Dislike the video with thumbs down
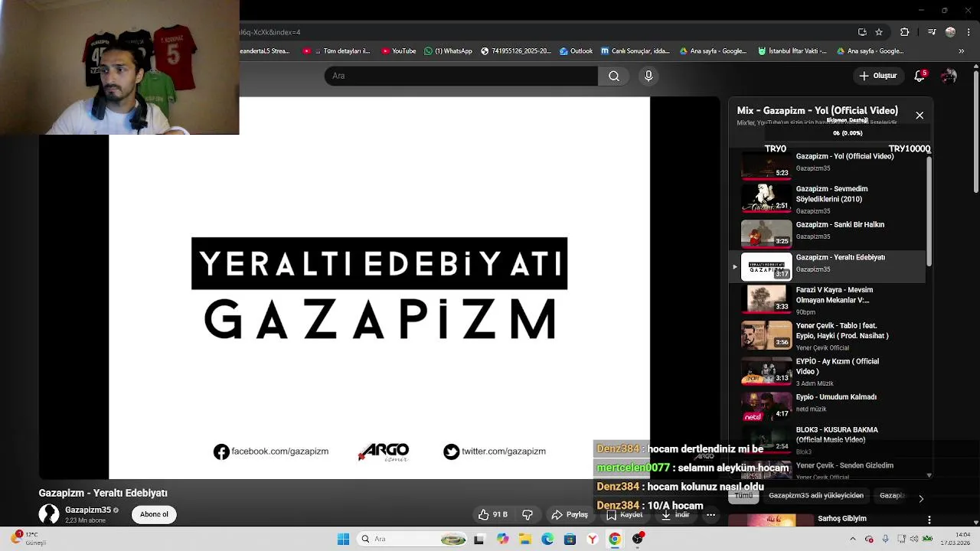The height and width of the screenshot is (551, 980). click(x=527, y=514)
